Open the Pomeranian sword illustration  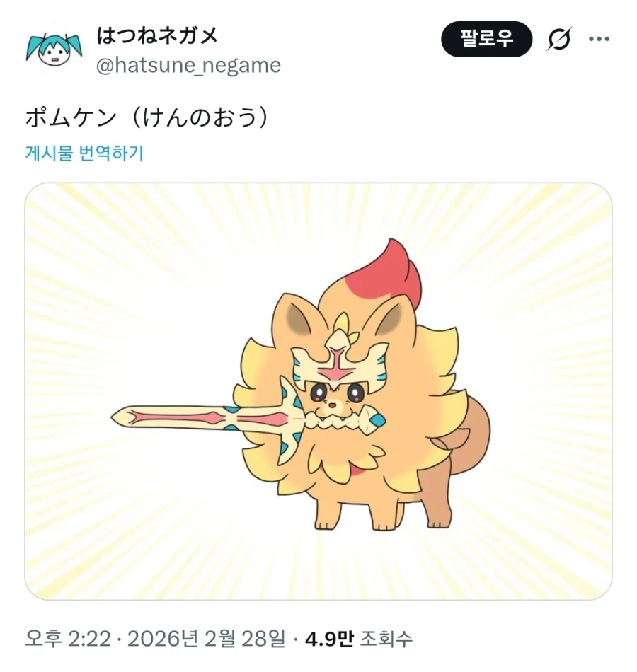coord(318,391)
